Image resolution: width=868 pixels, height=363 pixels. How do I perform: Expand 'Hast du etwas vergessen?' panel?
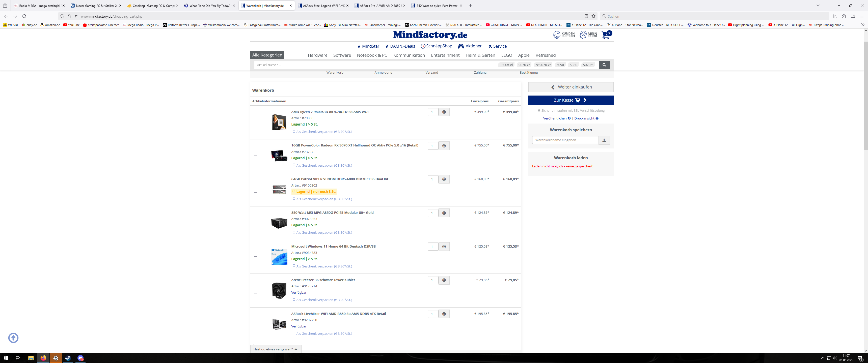tap(275, 349)
